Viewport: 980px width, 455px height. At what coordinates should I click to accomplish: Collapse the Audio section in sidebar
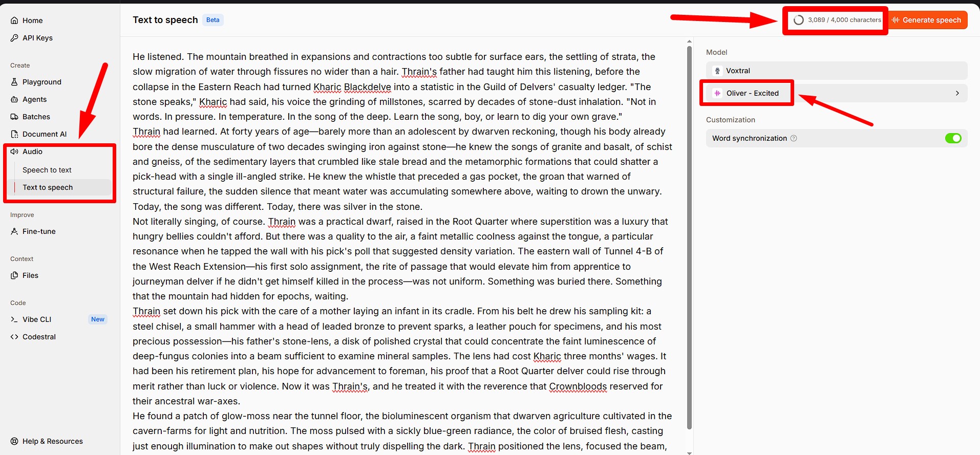[x=32, y=151]
